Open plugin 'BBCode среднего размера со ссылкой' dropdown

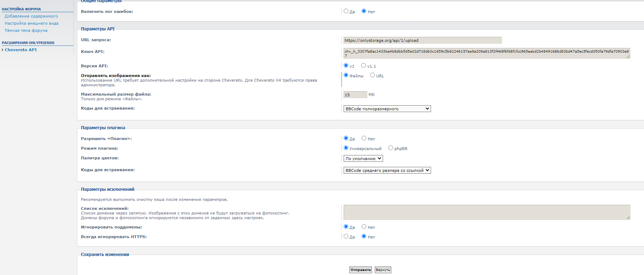[387, 170]
